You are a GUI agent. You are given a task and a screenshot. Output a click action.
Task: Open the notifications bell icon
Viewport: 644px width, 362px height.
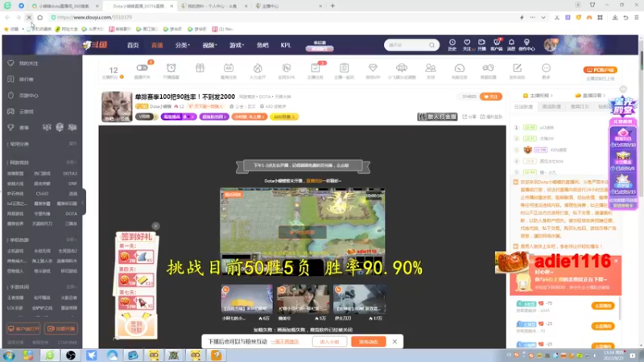click(511, 45)
